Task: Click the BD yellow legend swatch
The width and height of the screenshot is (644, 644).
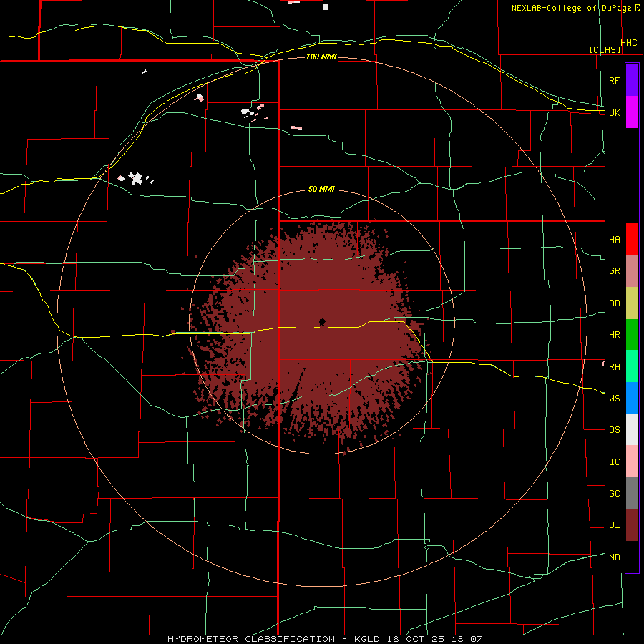Action: point(632,303)
